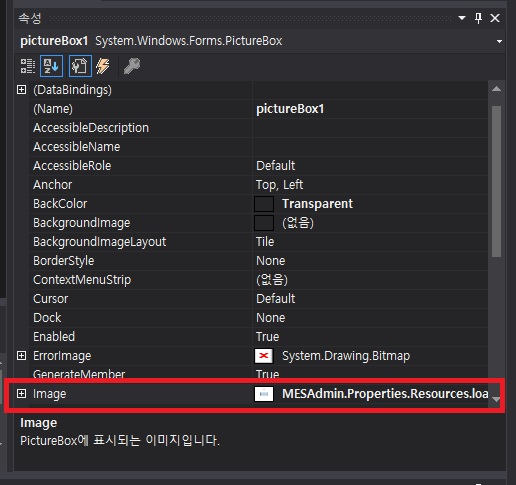Click the ErrorImage red X thumbnail
The image size is (516, 485).
coord(264,356)
